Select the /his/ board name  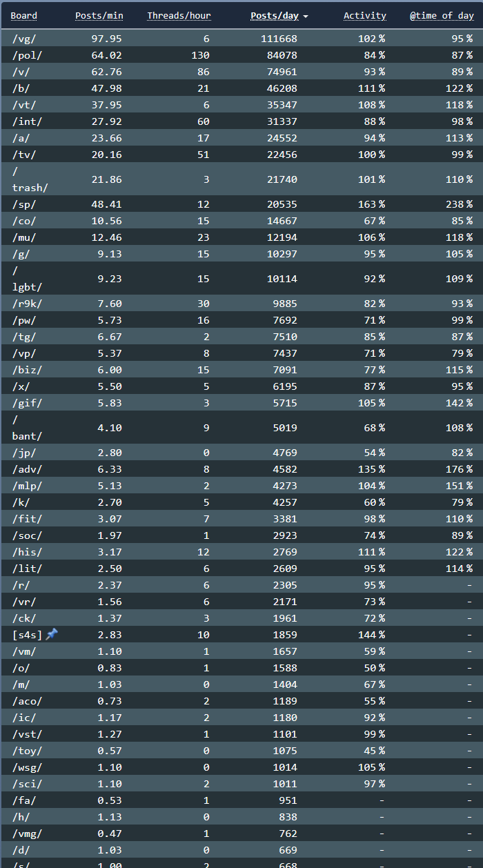click(x=27, y=552)
